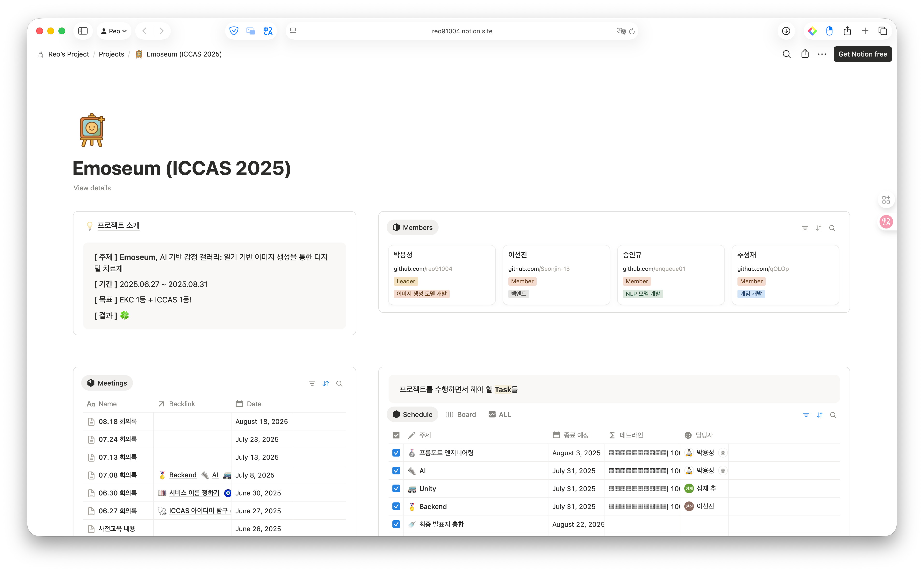Click the translate icon in browser toolbar
The image size is (924, 572).
tap(268, 31)
